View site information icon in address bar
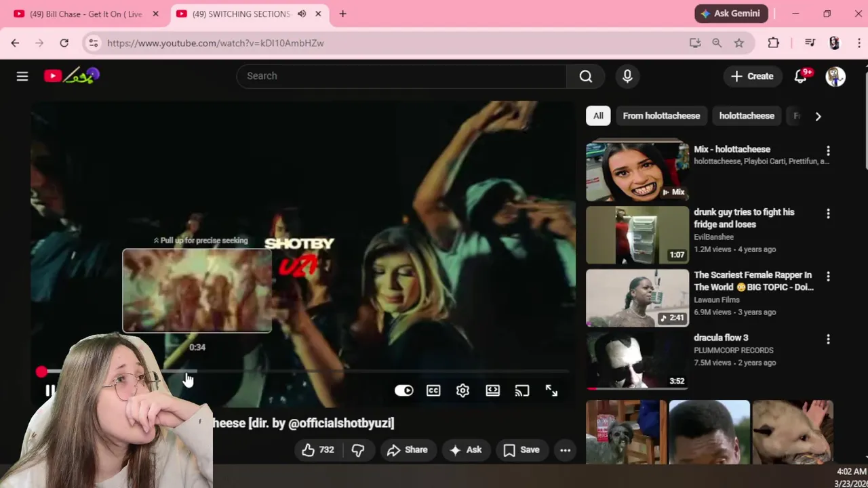868x488 pixels. click(93, 43)
